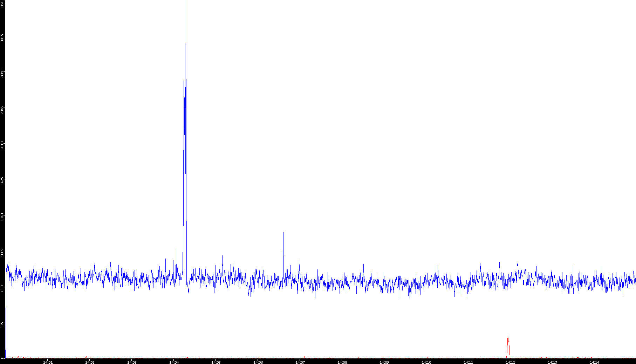Click the 14:01 time axis label
Viewport: 636px width, 364px height.
click(48, 362)
